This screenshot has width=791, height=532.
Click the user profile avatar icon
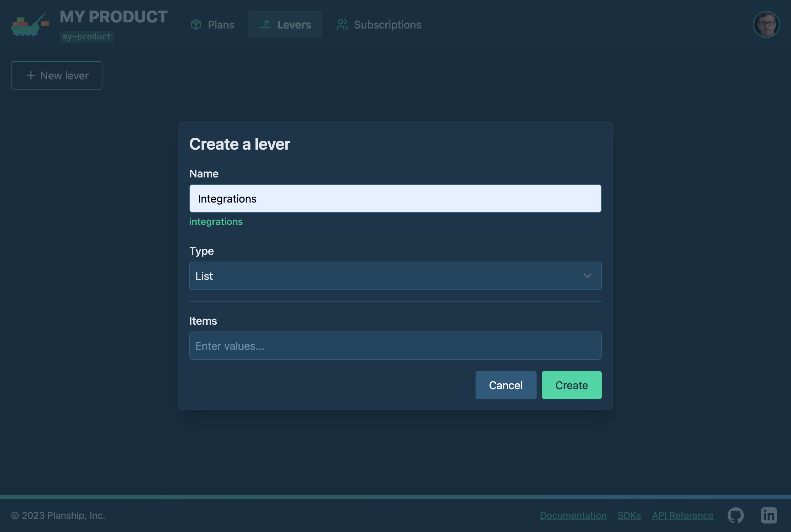[766, 24]
